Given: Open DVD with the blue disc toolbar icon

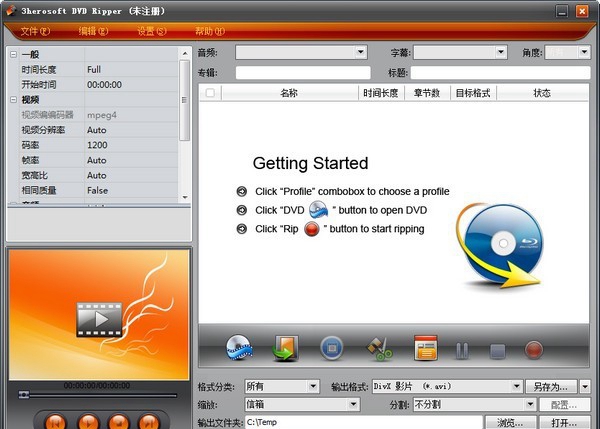Looking at the screenshot, I should pyautogui.click(x=239, y=347).
